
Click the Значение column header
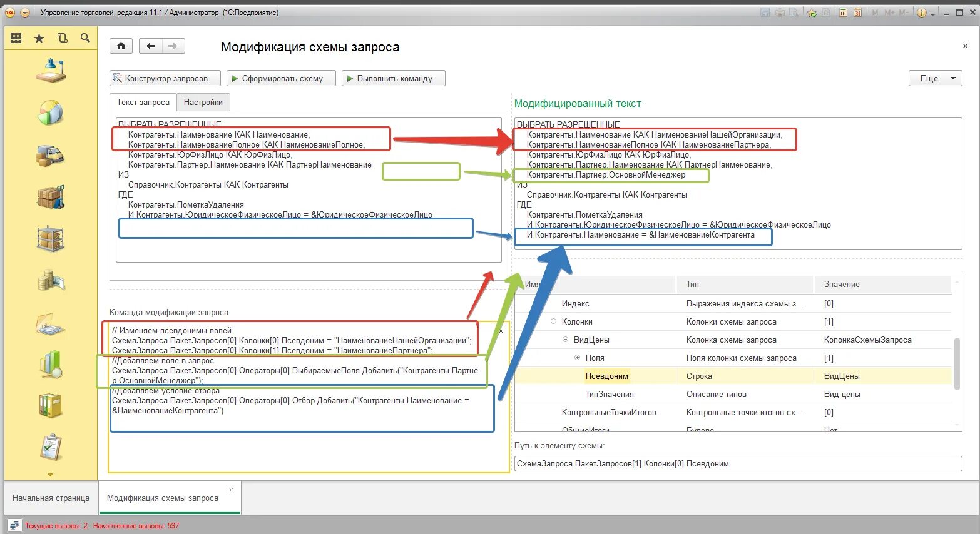click(x=883, y=285)
